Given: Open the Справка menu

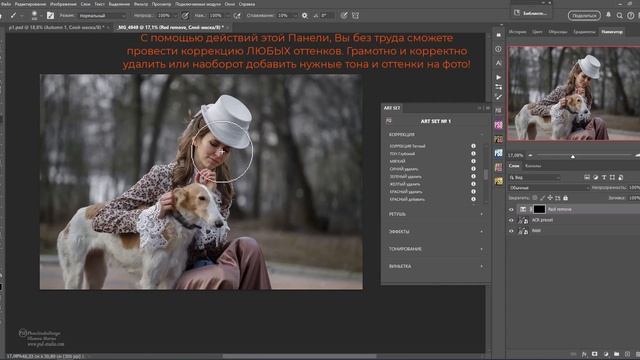Looking at the screenshot, I should (x=247, y=4).
